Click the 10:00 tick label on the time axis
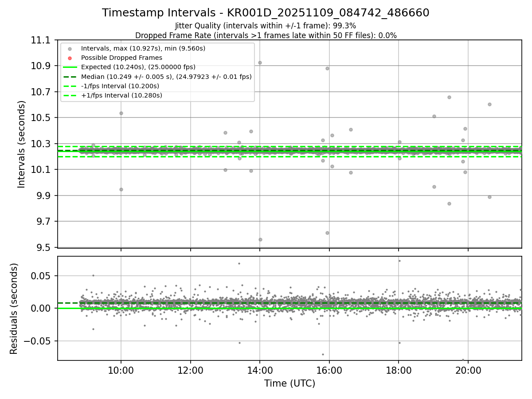This screenshot has height=399, width=532. click(x=121, y=371)
